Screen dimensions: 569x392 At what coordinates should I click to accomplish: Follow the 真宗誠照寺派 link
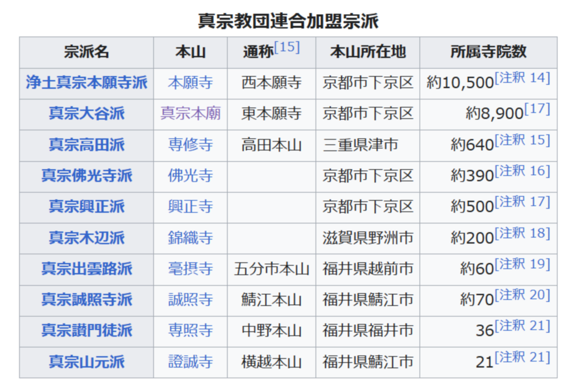(x=86, y=300)
